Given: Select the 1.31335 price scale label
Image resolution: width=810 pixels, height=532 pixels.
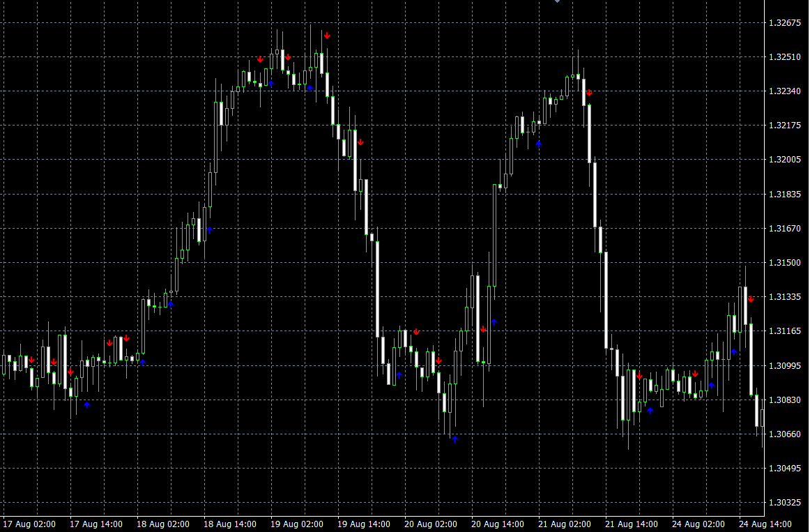Looking at the screenshot, I should tap(785, 296).
